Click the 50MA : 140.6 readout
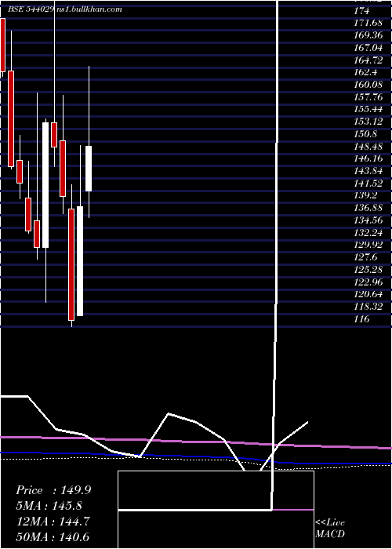This screenshot has height=549, width=392. coord(53,536)
